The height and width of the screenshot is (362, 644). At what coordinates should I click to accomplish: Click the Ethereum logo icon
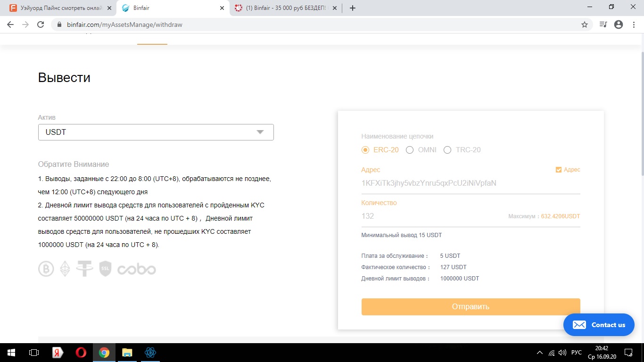click(65, 269)
